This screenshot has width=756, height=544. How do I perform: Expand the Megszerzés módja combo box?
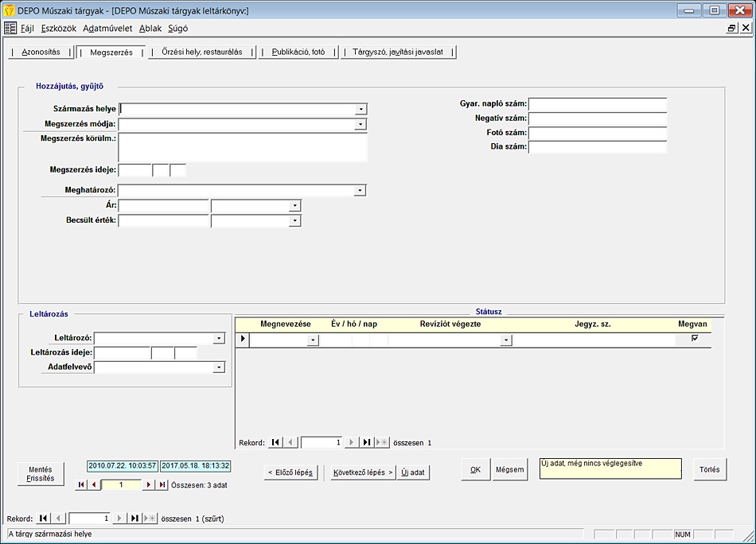point(360,124)
